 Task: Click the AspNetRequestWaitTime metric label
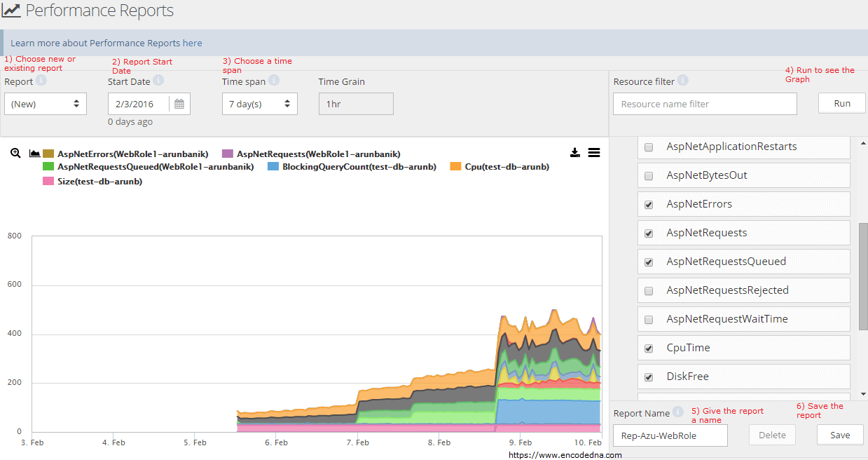coord(727,319)
